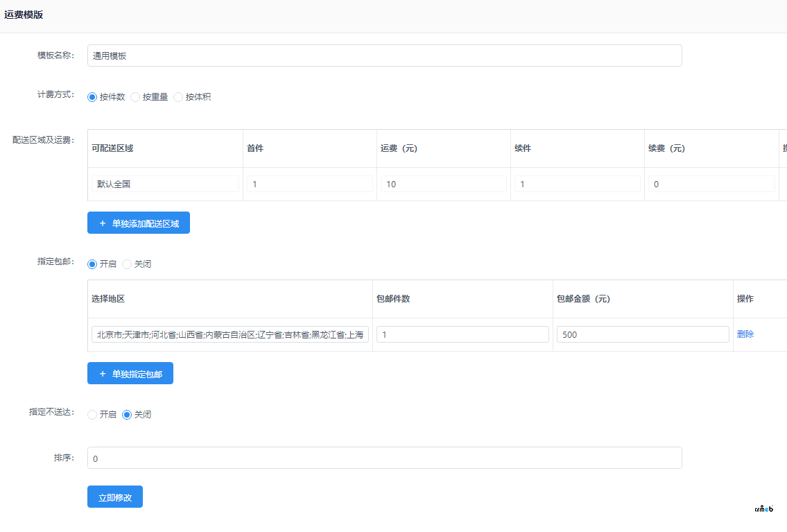Click the 包邮件数 input field
Screen dimensions: 787x532
[x=462, y=335]
